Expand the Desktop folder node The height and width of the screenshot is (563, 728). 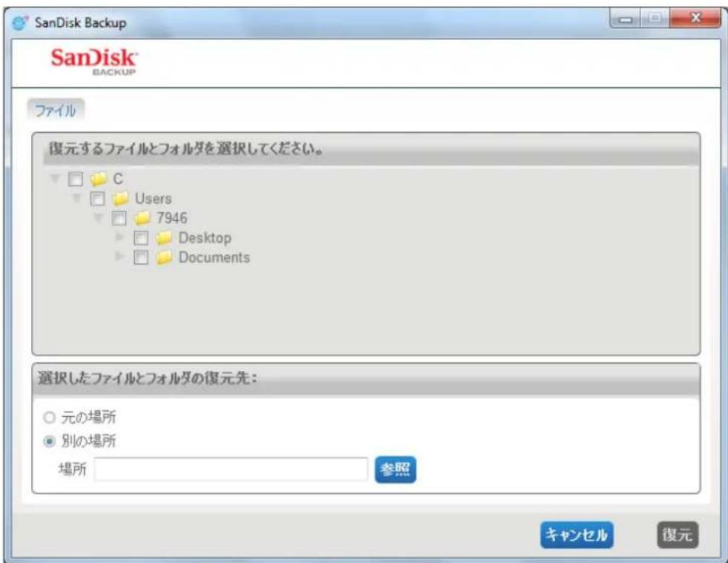[119, 237]
